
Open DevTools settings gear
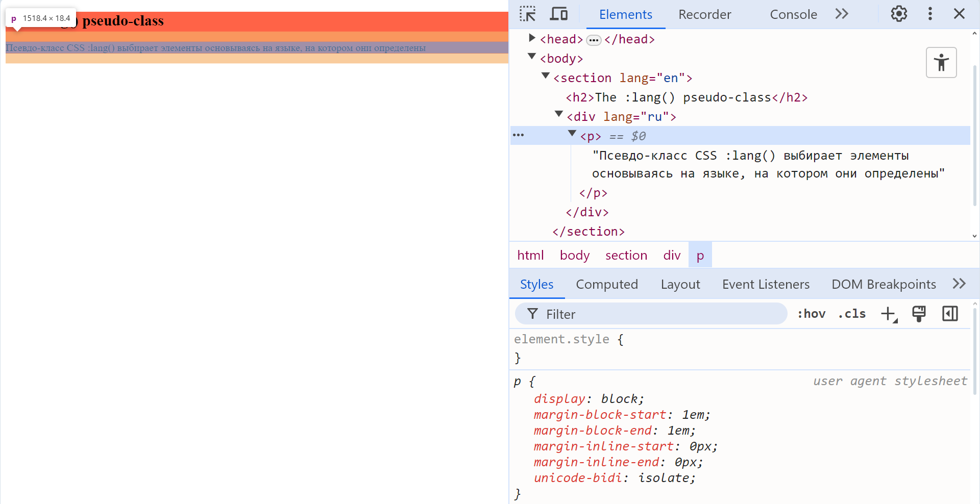pos(899,14)
